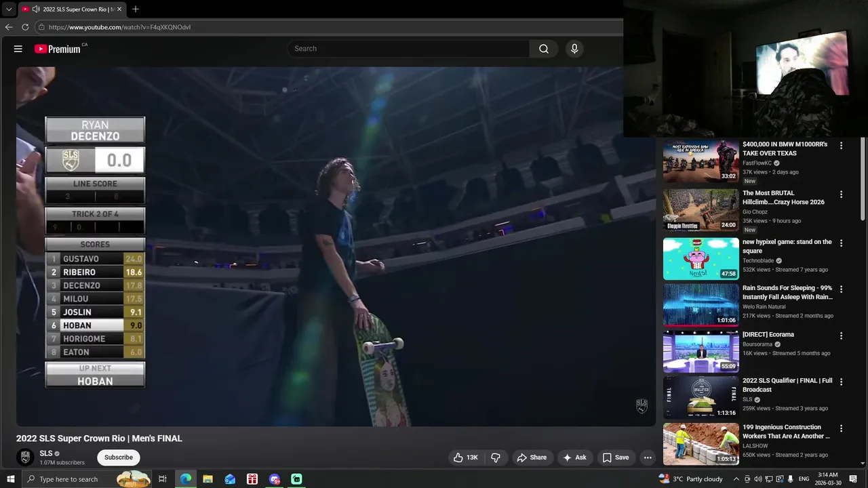Like the video with thumbs-up button

pos(465,457)
